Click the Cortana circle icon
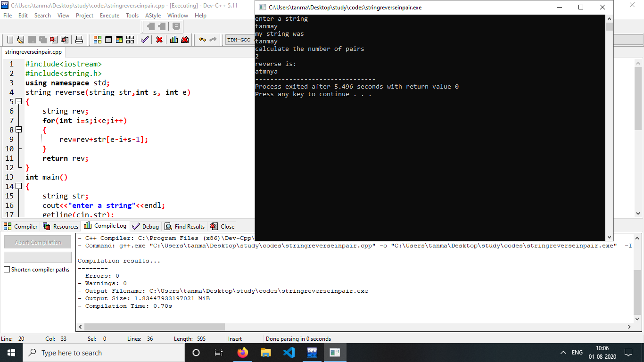The height and width of the screenshot is (362, 644). 196,353
